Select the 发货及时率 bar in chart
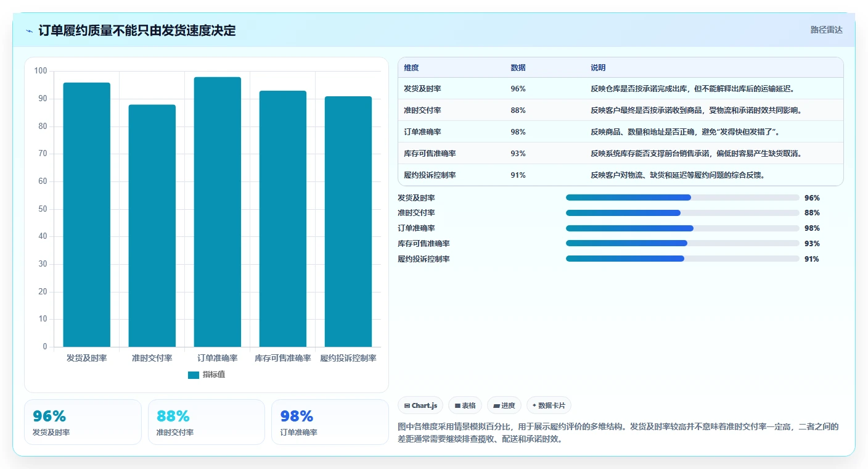 pos(87,215)
